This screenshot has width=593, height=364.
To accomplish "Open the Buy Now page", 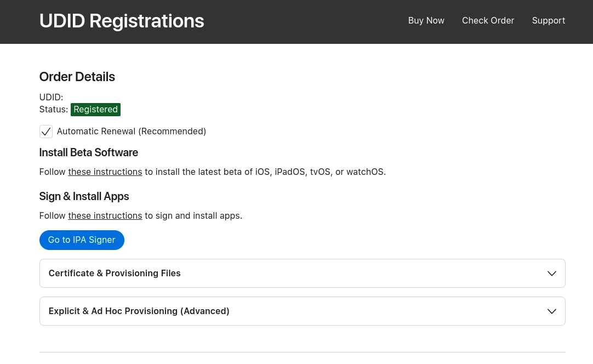I will coord(426,21).
